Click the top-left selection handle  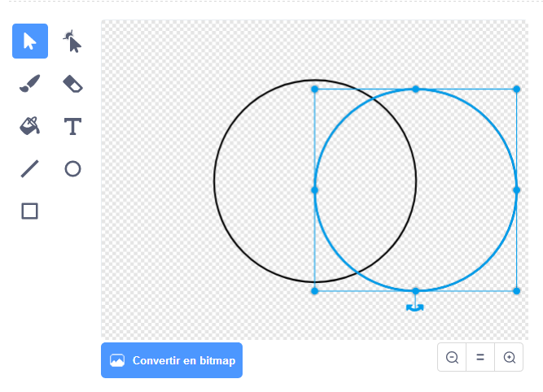click(x=315, y=89)
